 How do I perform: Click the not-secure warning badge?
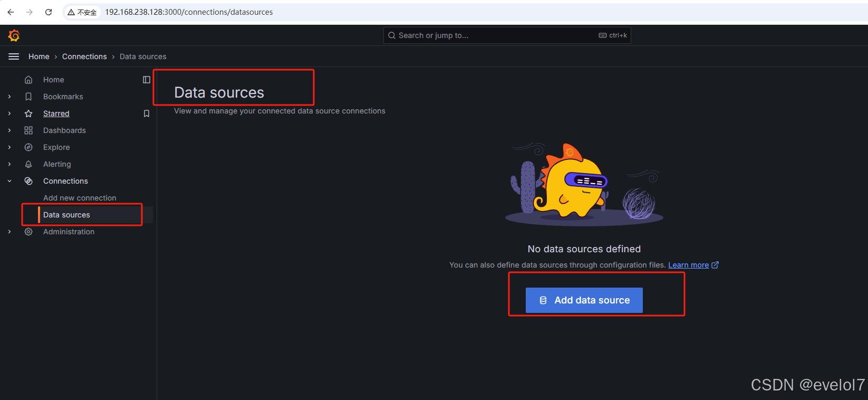coord(82,12)
